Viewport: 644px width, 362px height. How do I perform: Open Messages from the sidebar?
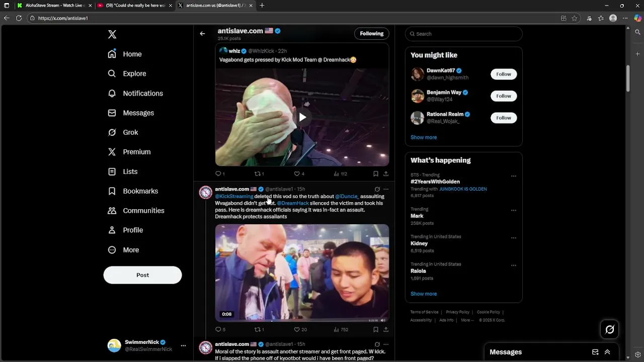pyautogui.click(x=131, y=113)
